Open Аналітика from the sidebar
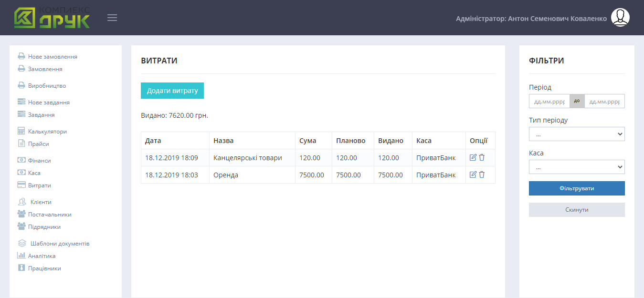This screenshot has width=644, height=298. pos(42,256)
